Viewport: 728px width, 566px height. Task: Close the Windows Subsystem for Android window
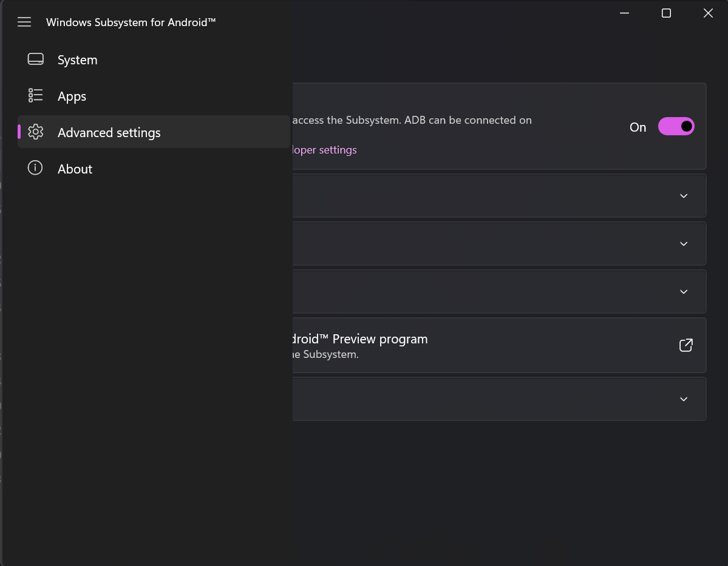(707, 13)
